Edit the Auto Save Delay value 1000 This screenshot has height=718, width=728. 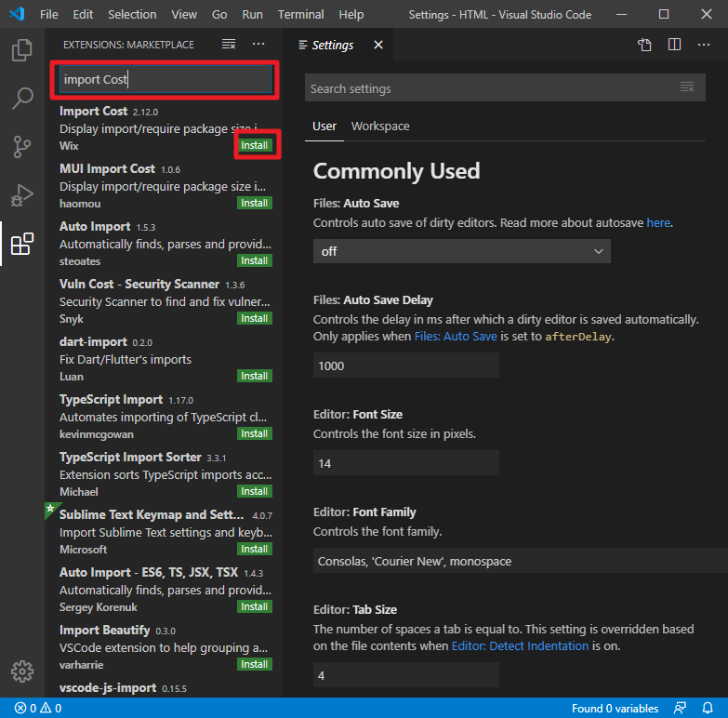point(405,366)
